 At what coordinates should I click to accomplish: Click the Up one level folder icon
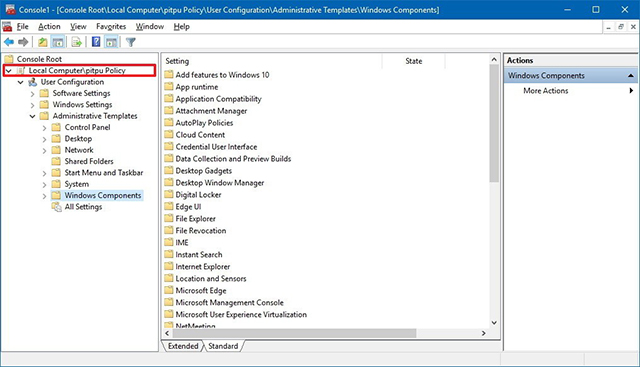42,42
